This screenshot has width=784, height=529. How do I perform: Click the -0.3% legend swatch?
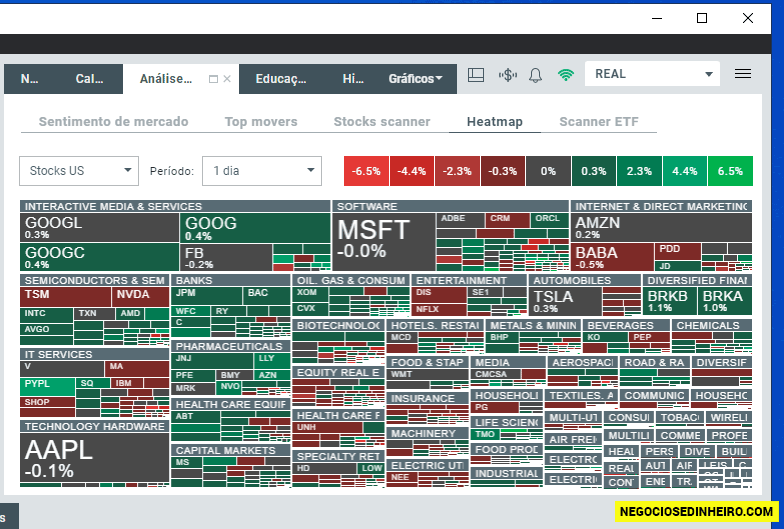click(x=502, y=171)
